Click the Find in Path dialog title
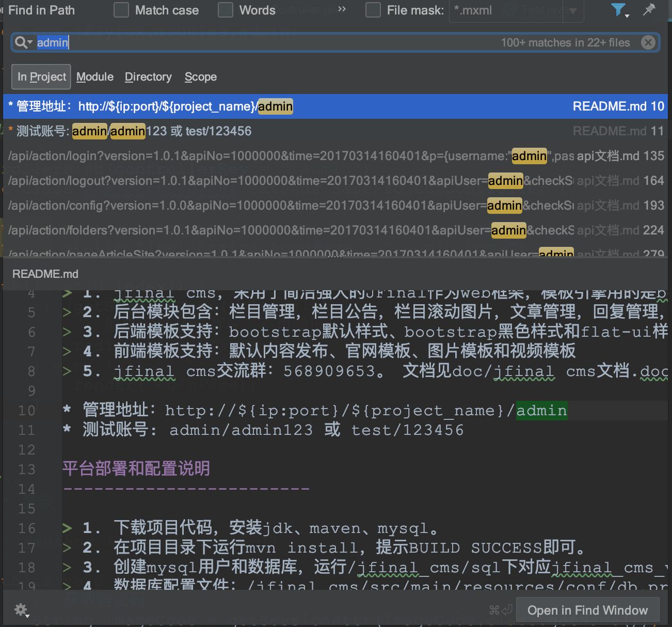 [x=41, y=10]
